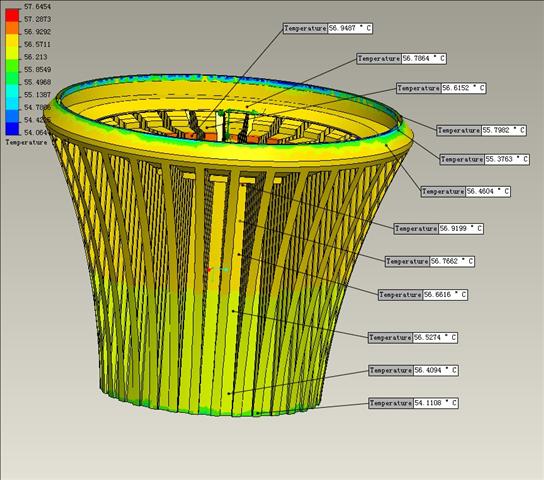This screenshot has width=544, height=480.
Task: Select the 56.7662 °C temperature probe label
Action: (x=430, y=261)
